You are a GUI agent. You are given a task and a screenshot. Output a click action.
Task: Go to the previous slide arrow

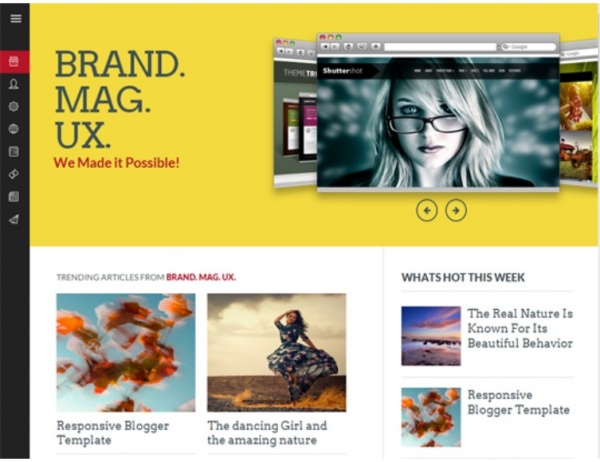click(427, 210)
